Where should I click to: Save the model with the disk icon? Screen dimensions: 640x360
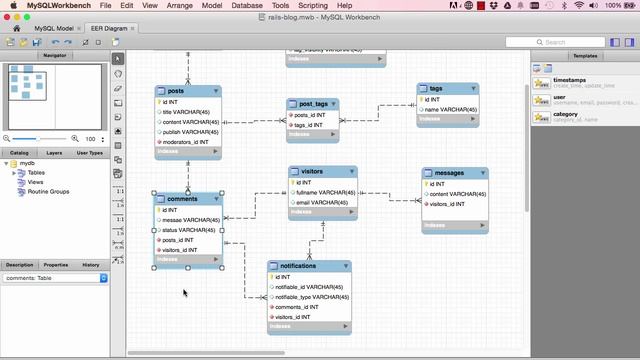[37, 42]
